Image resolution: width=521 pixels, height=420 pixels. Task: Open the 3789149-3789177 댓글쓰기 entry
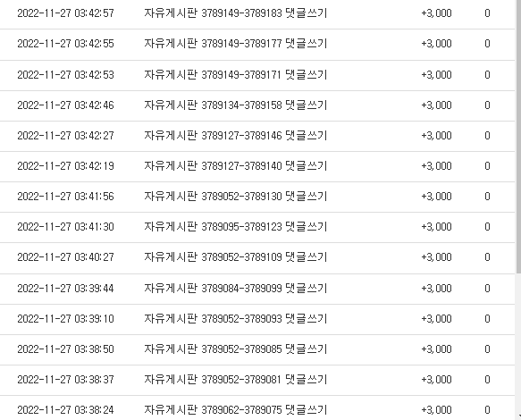pos(236,44)
